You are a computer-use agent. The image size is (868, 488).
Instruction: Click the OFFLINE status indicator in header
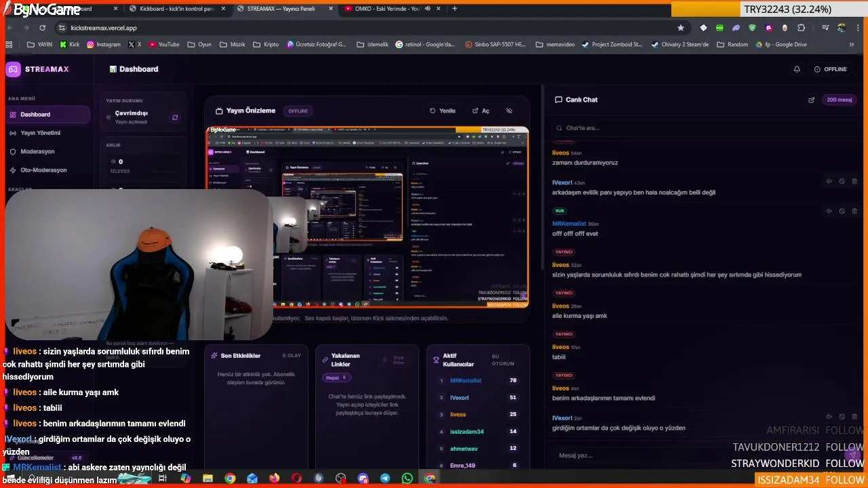coord(831,69)
